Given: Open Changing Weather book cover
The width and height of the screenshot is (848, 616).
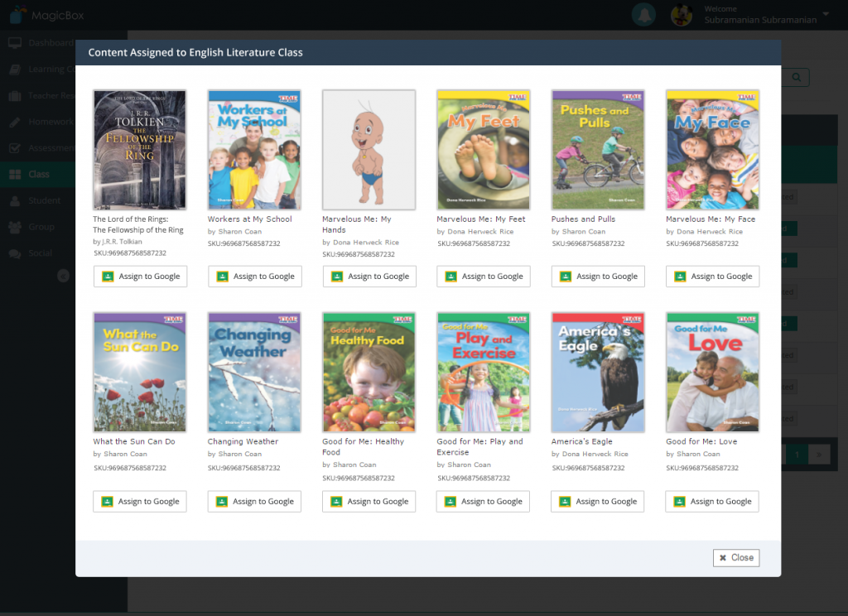Looking at the screenshot, I should click(x=254, y=372).
